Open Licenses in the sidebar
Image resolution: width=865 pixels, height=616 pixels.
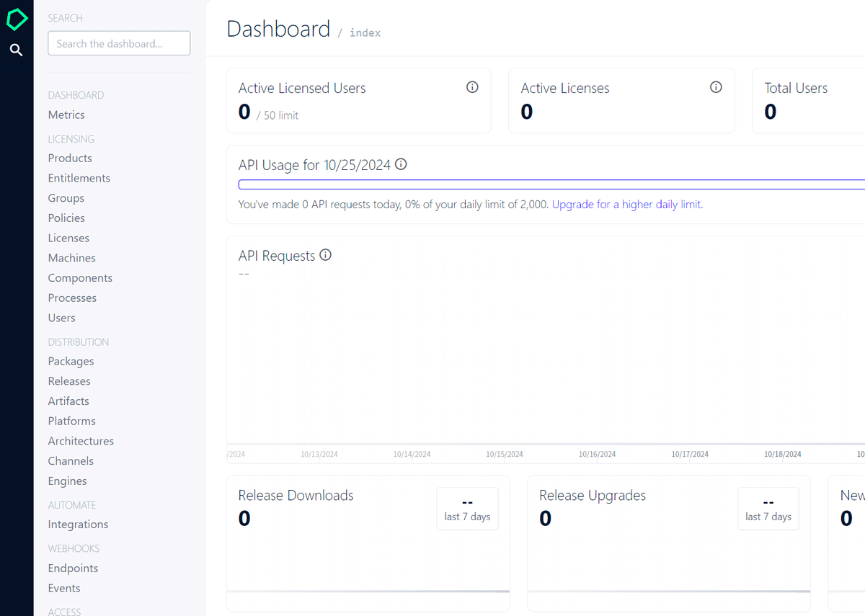68,238
